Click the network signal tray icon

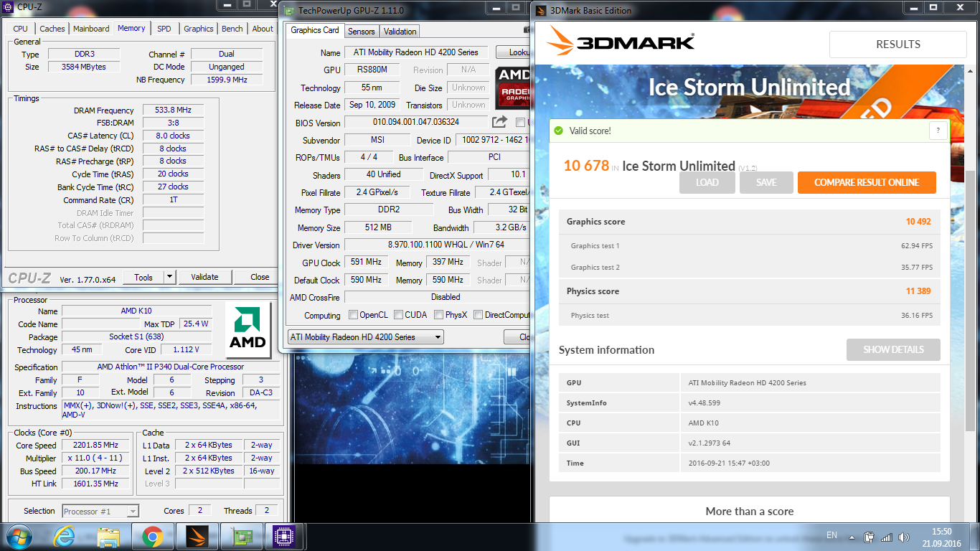point(887,536)
